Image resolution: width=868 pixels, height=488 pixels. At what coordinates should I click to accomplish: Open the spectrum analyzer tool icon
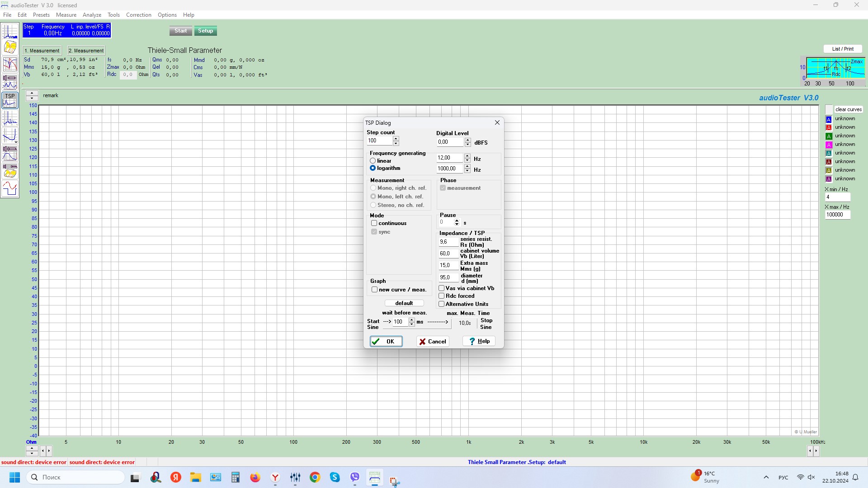(10, 32)
